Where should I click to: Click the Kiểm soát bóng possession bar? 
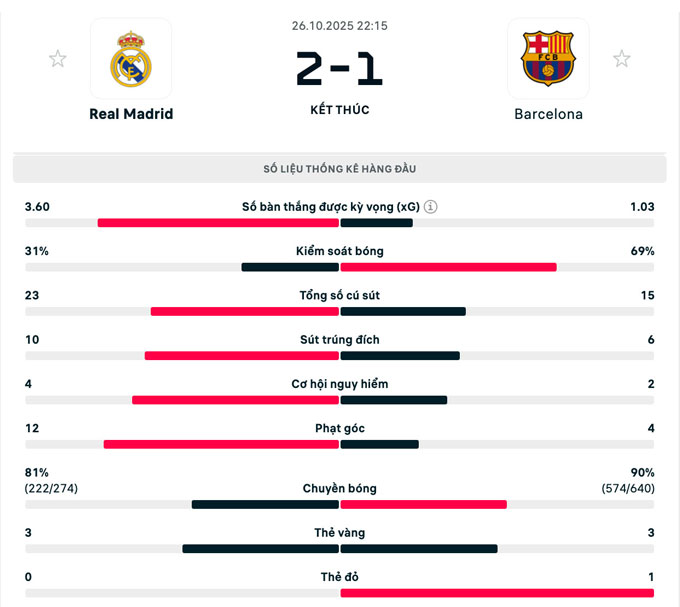(340, 267)
